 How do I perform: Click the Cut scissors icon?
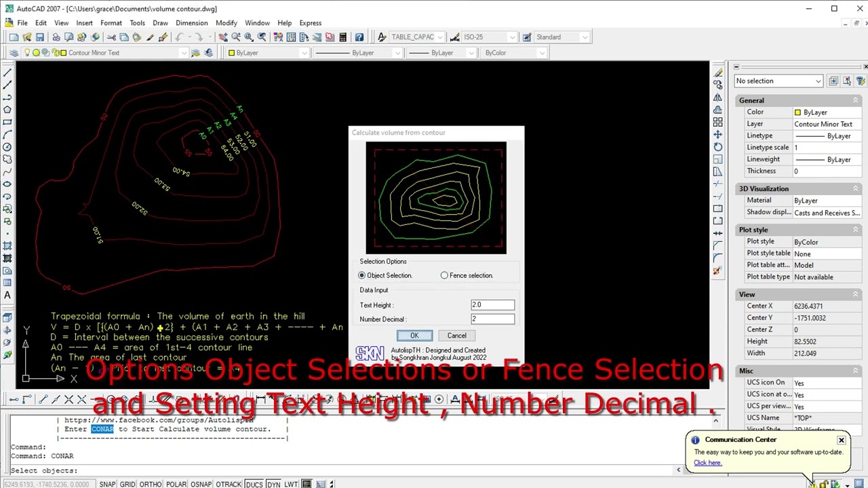(x=111, y=37)
